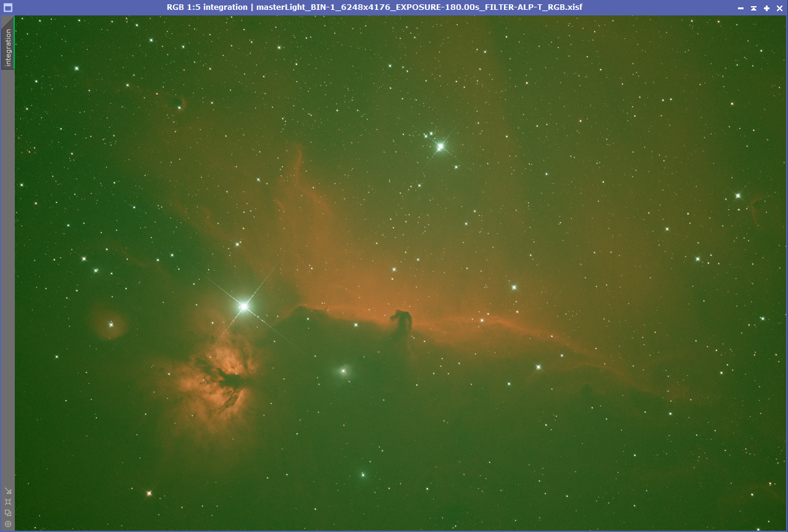Click the hazy star below the Horsehead
Image resolution: width=788 pixels, height=532 pixels.
pos(343,371)
